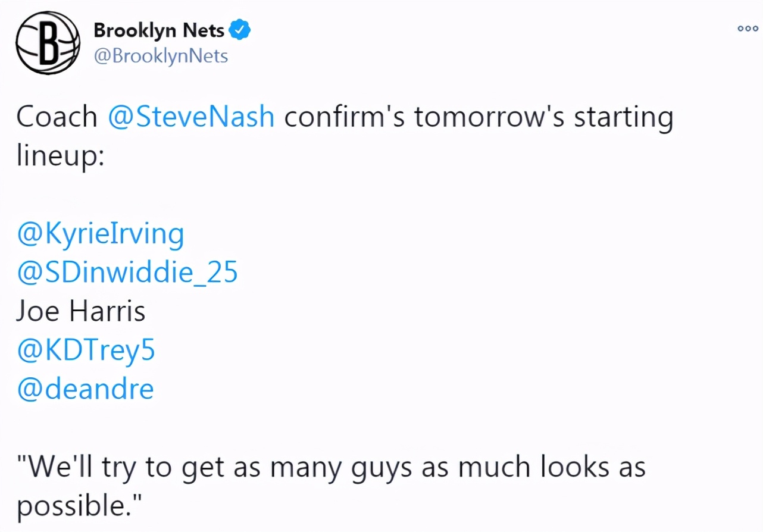The height and width of the screenshot is (532, 763).
Task: Click the word lineup: in tweet
Action: [x=60, y=156]
